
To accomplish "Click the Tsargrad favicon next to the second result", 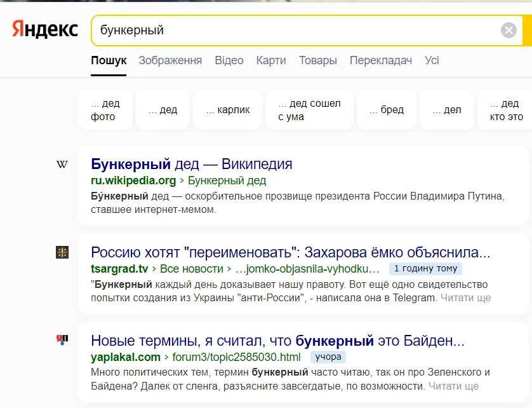I will [62, 252].
